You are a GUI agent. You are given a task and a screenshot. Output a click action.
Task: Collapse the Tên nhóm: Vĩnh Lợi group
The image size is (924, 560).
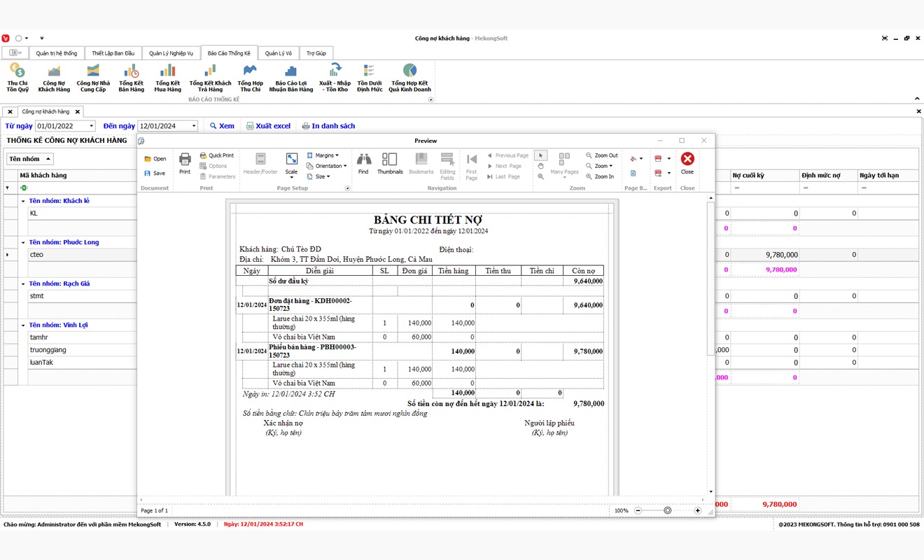pyautogui.click(x=23, y=325)
